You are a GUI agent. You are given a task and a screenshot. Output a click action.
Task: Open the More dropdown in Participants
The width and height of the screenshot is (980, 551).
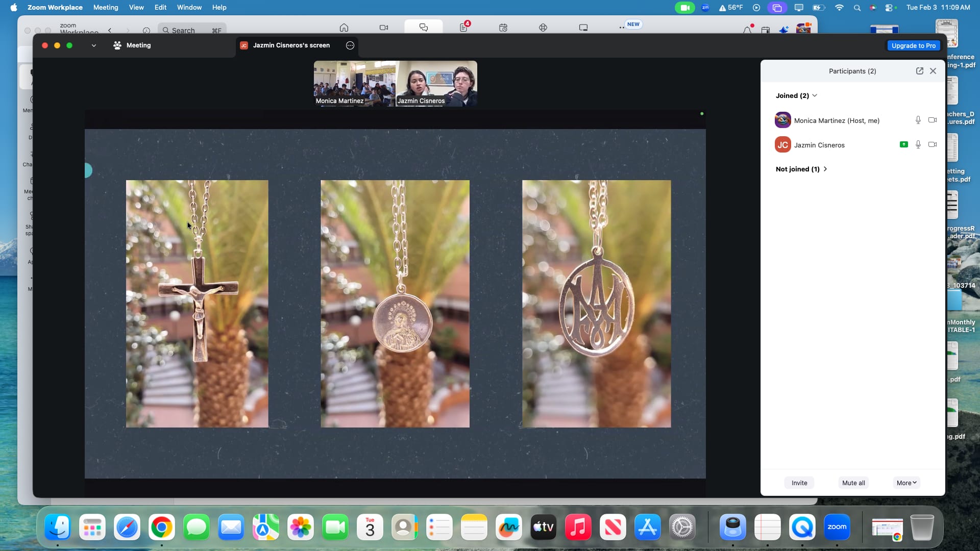point(906,483)
